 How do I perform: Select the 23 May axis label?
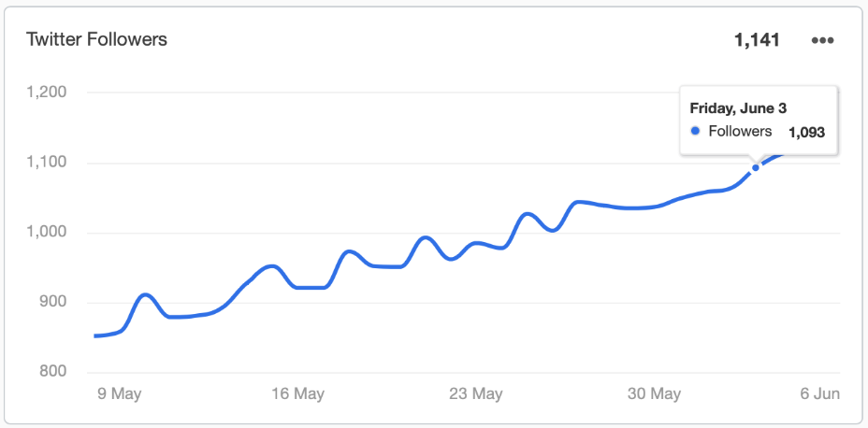pos(476,393)
